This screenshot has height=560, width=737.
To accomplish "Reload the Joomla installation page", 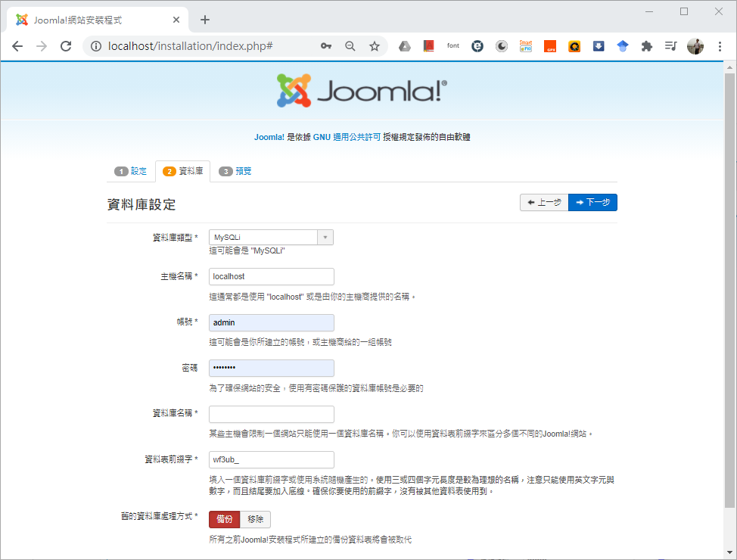I will [67, 46].
